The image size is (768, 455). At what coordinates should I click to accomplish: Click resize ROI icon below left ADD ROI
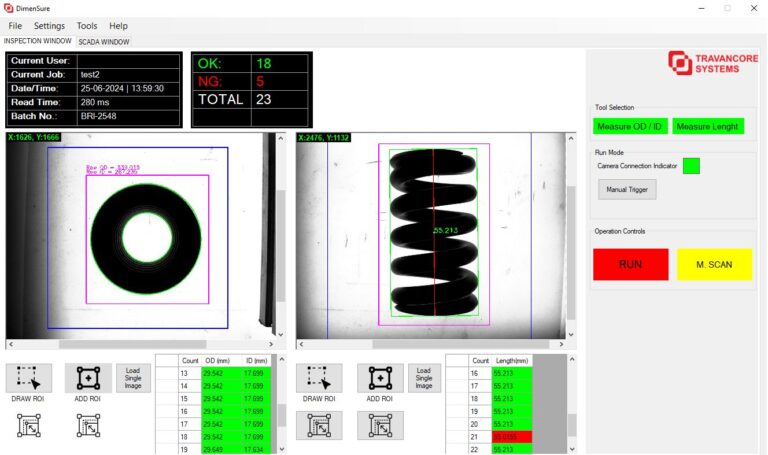[x=89, y=425]
